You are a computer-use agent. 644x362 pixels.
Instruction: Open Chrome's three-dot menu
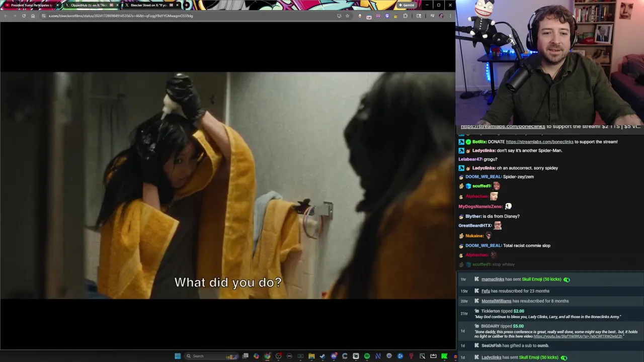[x=450, y=16]
